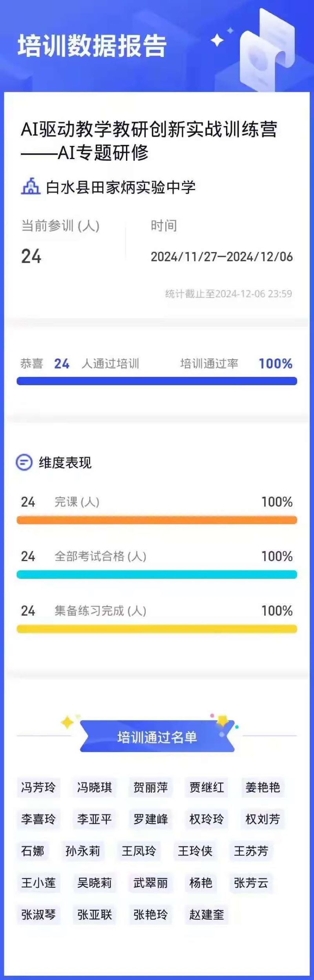Select the name tag 赵建奎
The height and width of the screenshot is (980, 314).
pos(207,914)
